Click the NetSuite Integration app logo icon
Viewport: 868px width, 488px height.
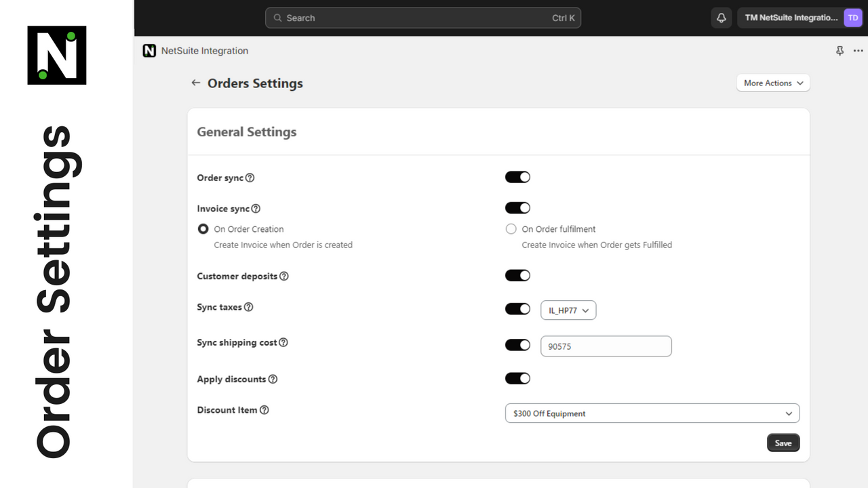[149, 51]
